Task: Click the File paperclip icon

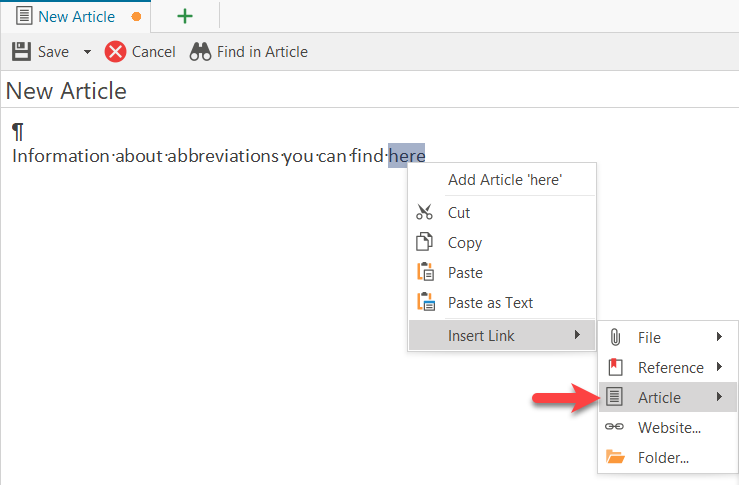Action: click(616, 337)
